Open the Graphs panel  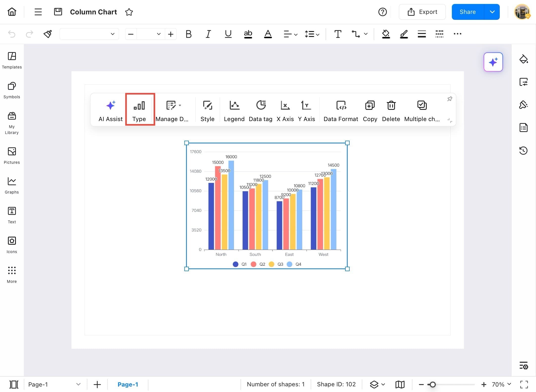pos(11,185)
